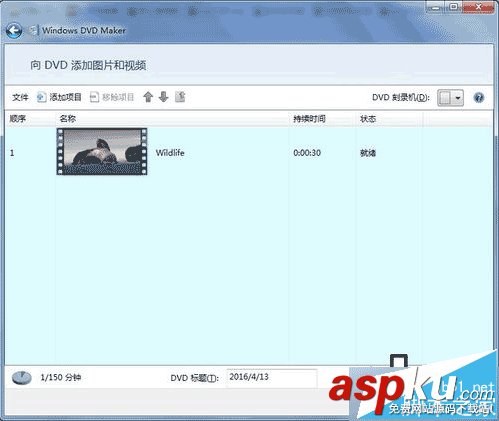Image resolution: width=499 pixels, height=421 pixels.
Task: Click the disc capacity pie icon
Action: click(22, 378)
